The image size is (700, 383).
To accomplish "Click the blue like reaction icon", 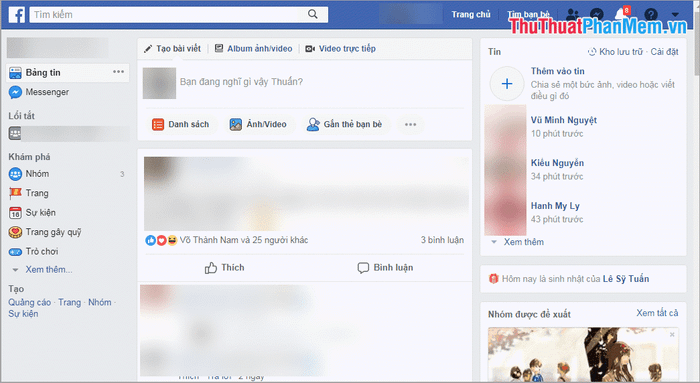I will click(151, 241).
